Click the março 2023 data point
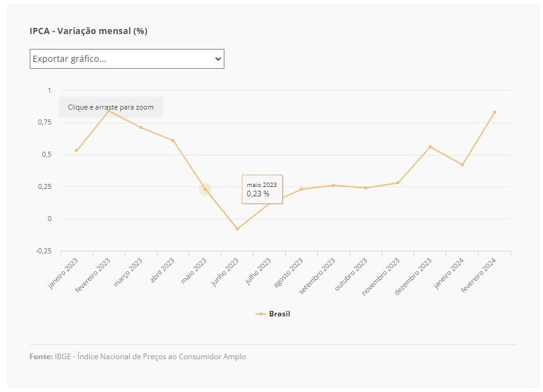The height and width of the screenshot is (392, 543). [141, 128]
